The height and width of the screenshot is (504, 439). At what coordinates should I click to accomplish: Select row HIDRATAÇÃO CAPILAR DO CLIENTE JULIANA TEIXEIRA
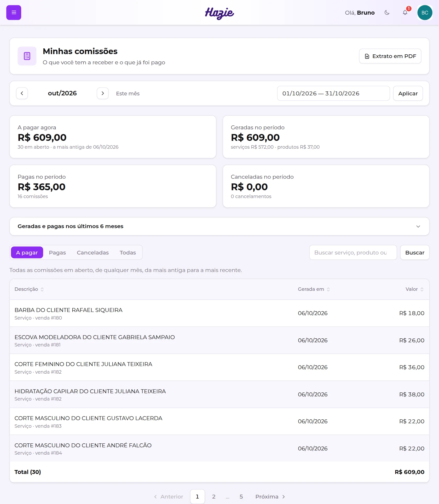(x=219, y=395)
